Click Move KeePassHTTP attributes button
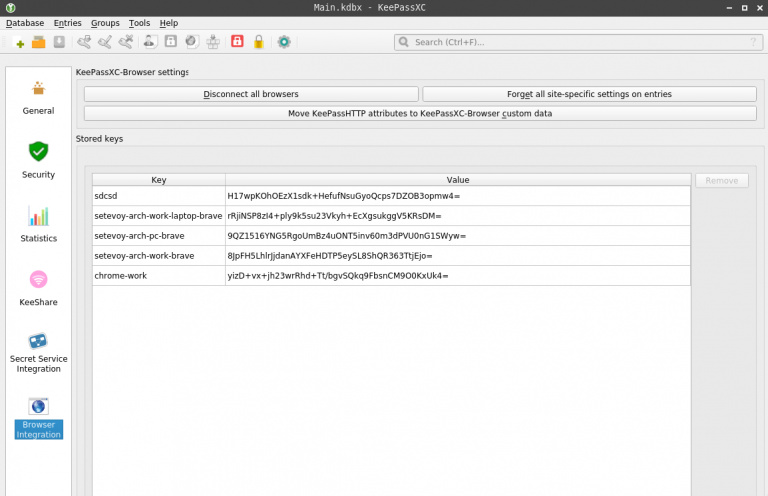The width and height of the screenshot is (768, 496). (x=420, y=113)
